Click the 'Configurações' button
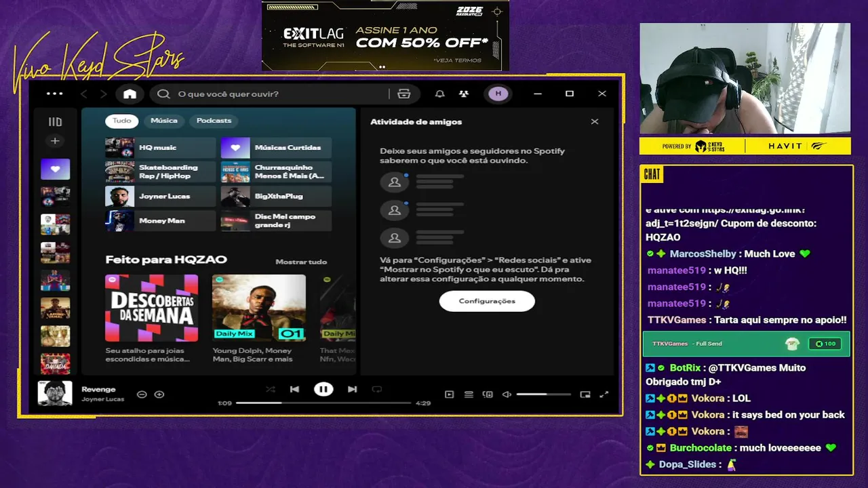The image size is (868, 488). [487, 301]
